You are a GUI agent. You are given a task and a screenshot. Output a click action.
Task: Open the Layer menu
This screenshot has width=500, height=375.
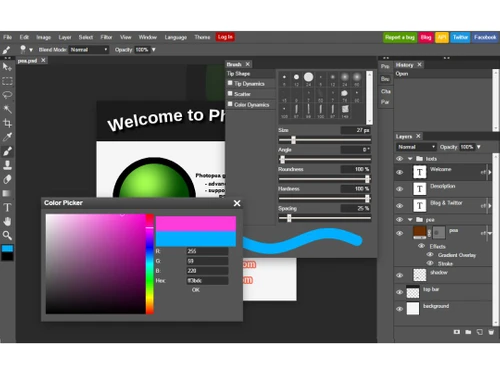pos(65,37)
